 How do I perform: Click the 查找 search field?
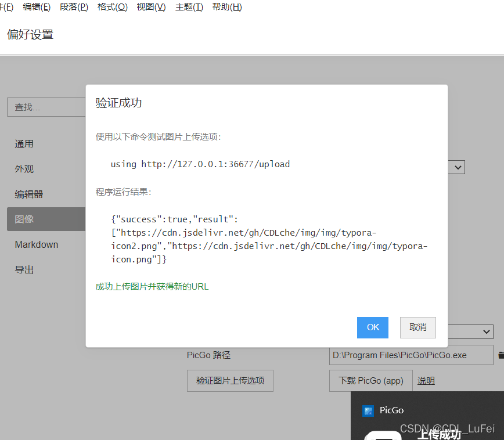click(46, 107)
